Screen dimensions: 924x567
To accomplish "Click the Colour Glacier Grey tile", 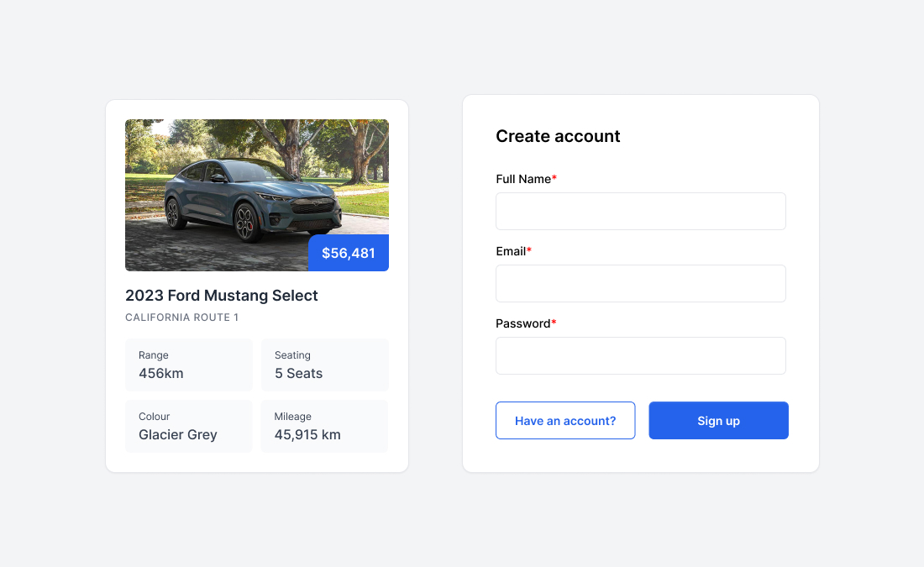I will (x=188, y=426).
